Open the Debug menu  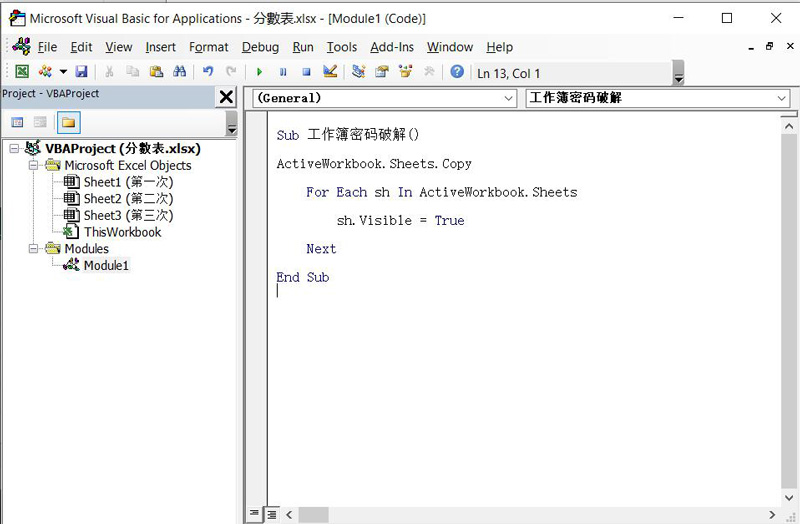(x=260, y=47)
